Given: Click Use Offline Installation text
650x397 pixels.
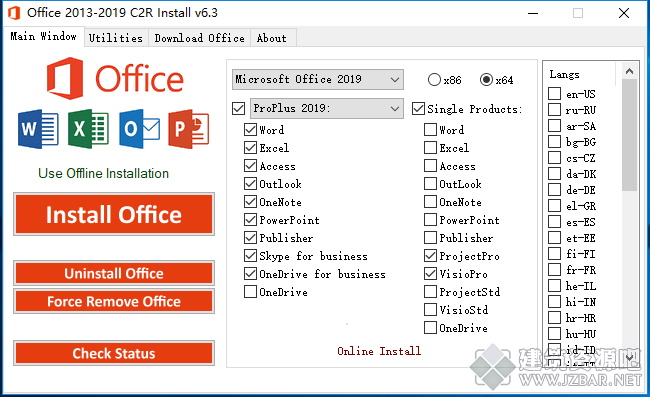Looking at the screenshot, I should [x=104, y=173].
